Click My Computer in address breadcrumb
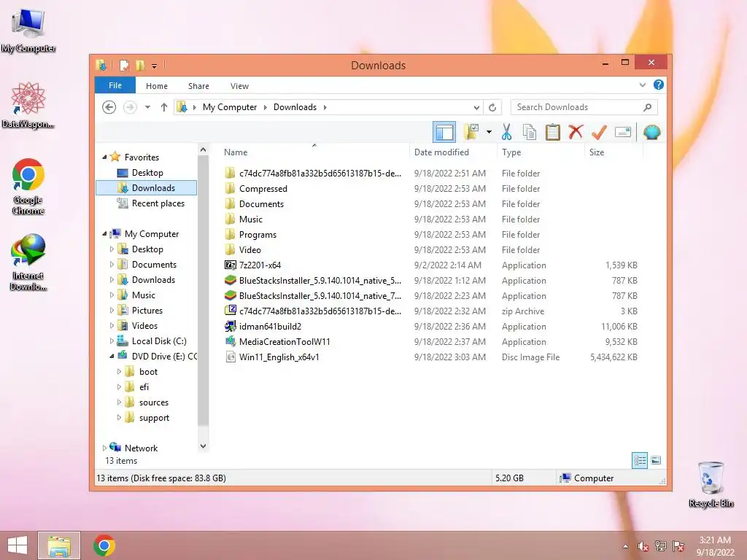Viewport: 747px width, 560px height. pos(230,107)
